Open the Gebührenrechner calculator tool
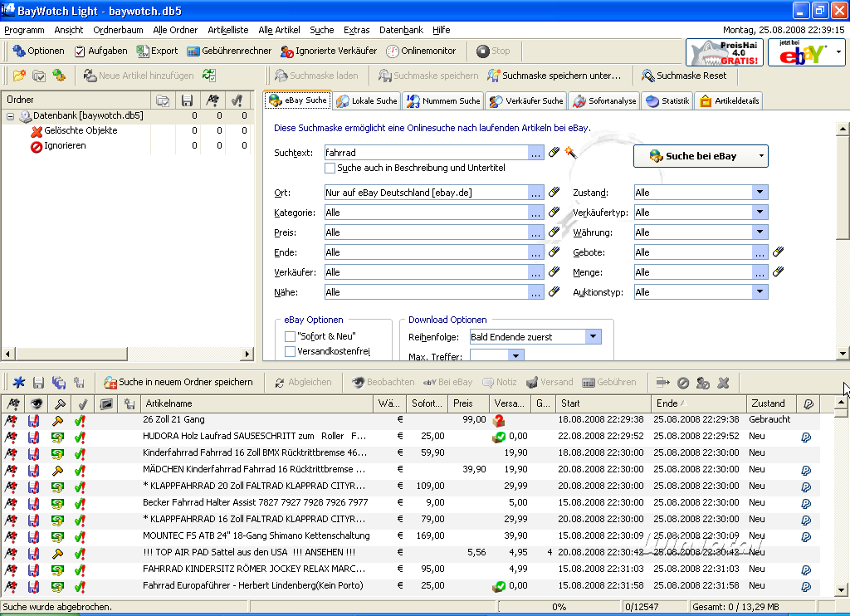Viewport: 850px width, 616px height. coord(229,51)
